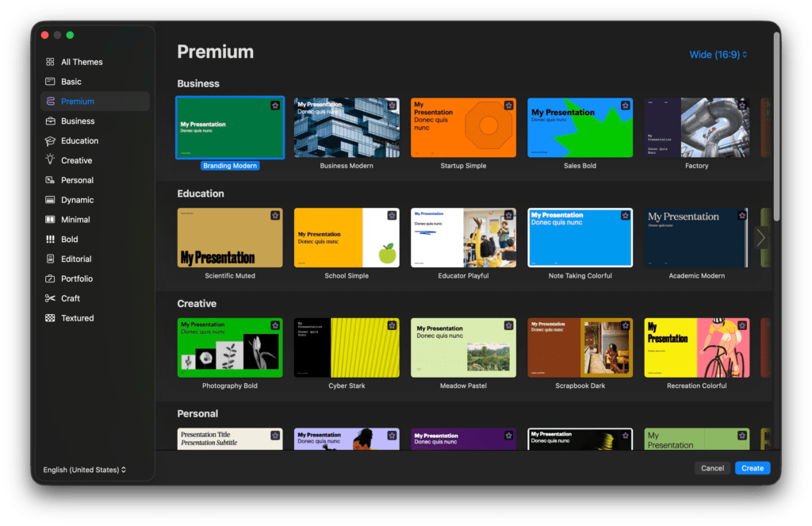Click the Textured checkerboard icon
812x526 pixels.
click(x=50, y=318)
